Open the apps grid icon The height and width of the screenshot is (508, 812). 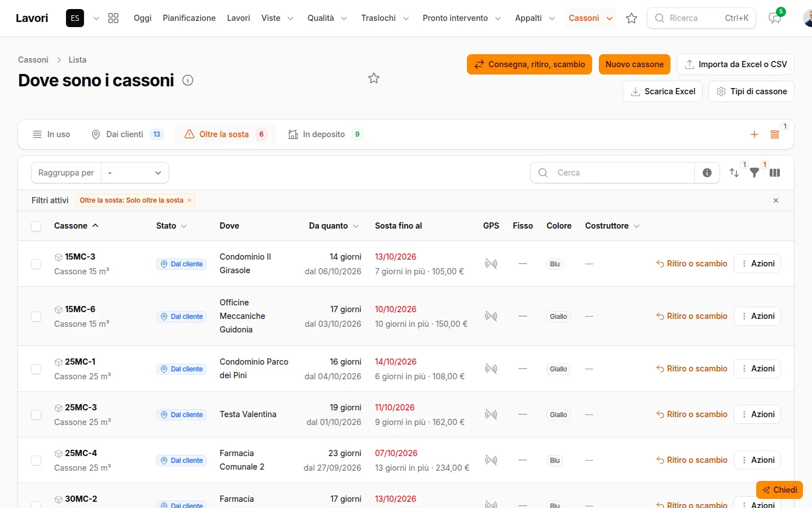click(x=113, y=18)
